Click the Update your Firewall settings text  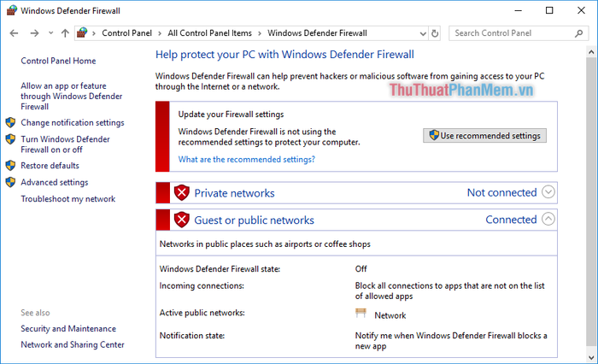click(232, 114)
